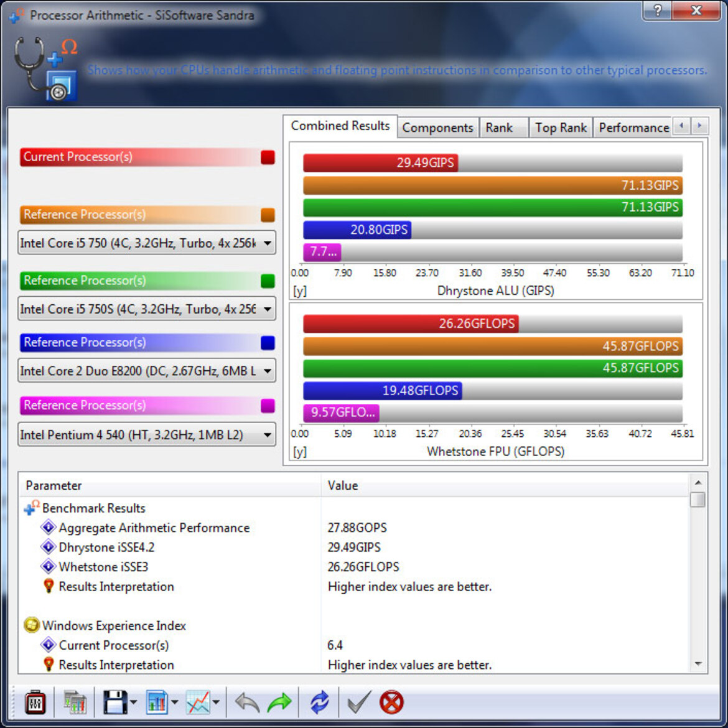The width and height of the screenshot is (728, 728).
Task: Open the Intel Core 2 Duo E8200 dropdown
Action: (147, 370)
